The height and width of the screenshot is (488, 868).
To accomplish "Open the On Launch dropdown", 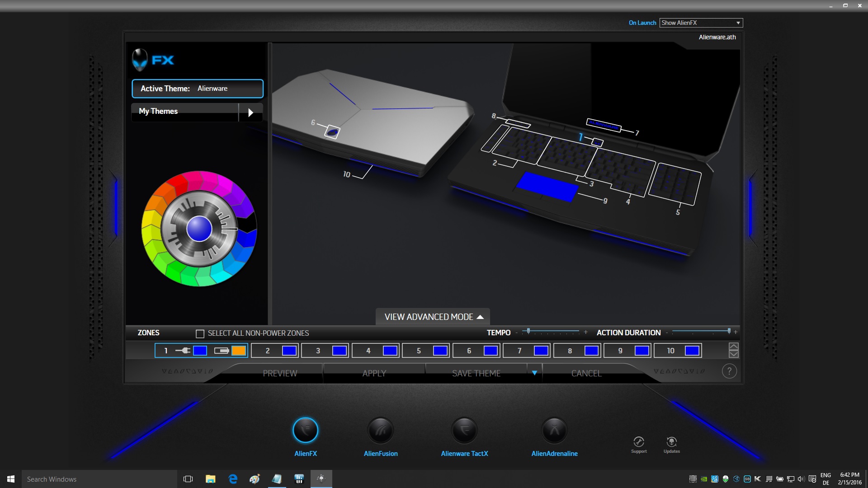I will (701, 23).
